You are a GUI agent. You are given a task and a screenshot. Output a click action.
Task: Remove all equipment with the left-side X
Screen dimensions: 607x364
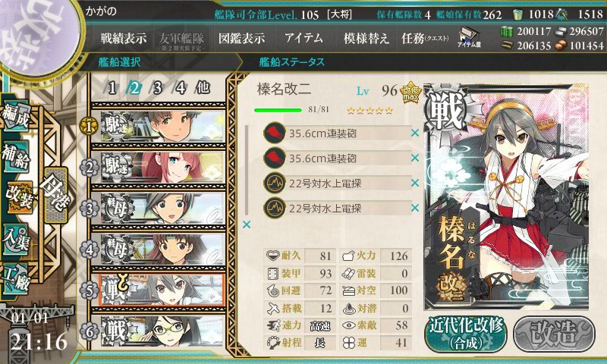click(246, 224)
